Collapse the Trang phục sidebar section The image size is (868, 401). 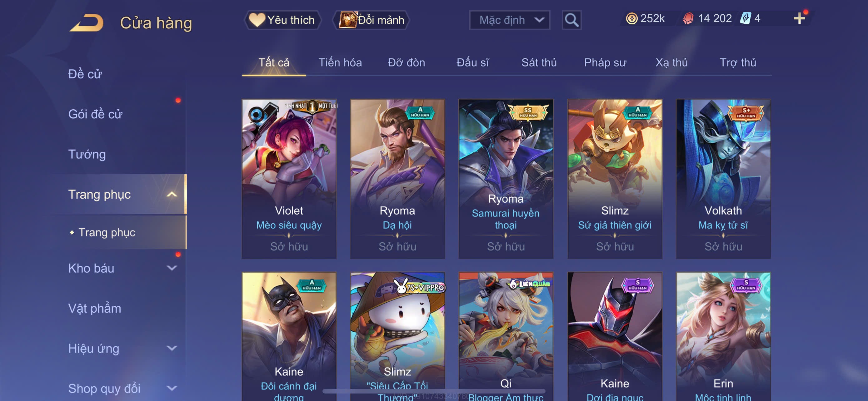pos(172,194)
